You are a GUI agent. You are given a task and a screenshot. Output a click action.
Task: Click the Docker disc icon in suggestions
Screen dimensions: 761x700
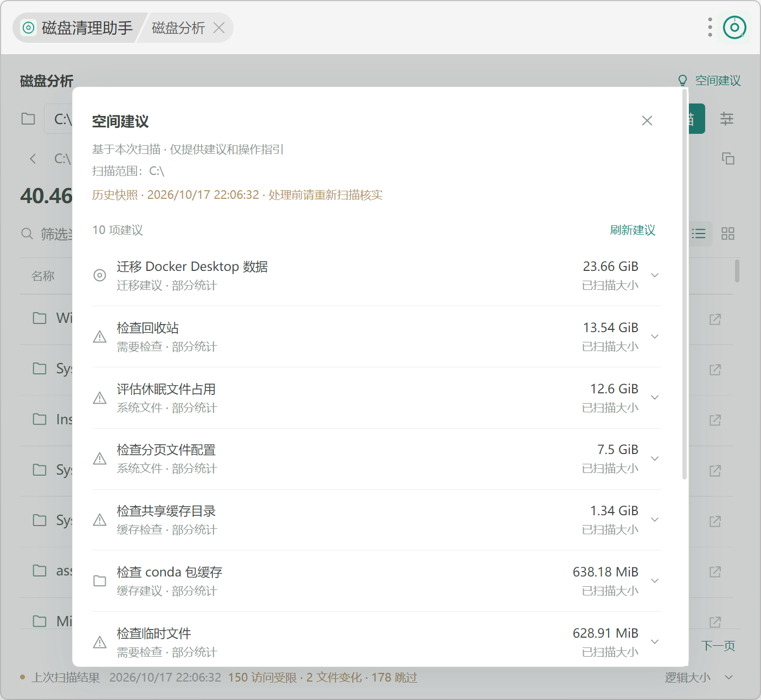[100, 275]
